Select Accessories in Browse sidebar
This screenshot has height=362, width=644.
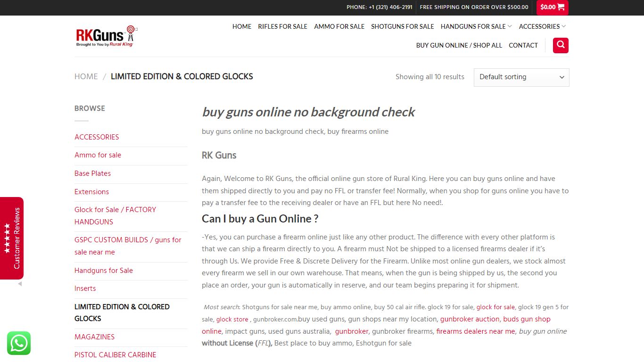pyautogui.click(x=97, y=137)
